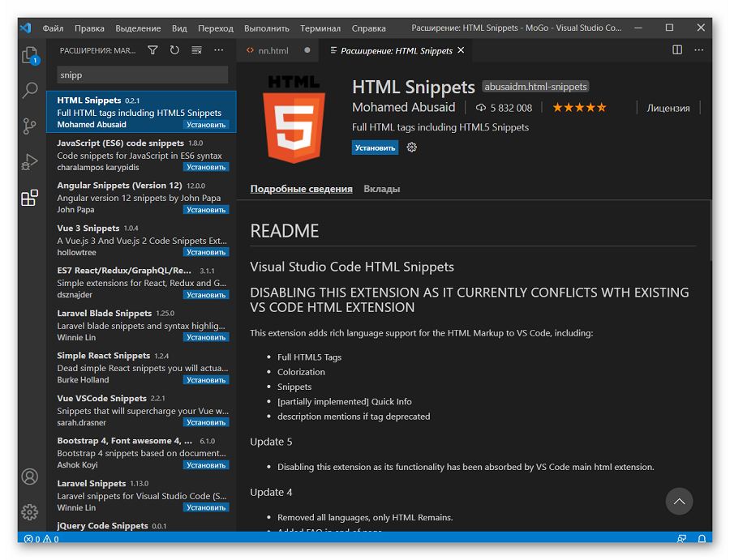The image size is (730, 560).
Task: Install Bootstrap 4, Font awesome 4 extension
Action: point(206,465)
